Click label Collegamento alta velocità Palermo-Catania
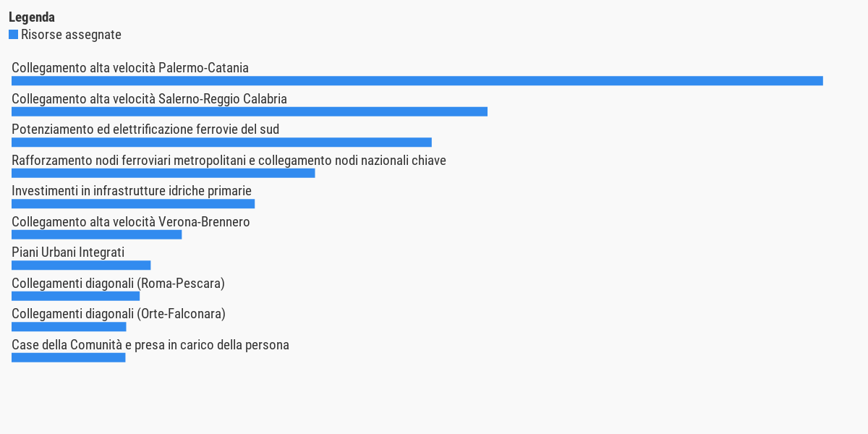868x434 pixels. click(x=130, y=68)
